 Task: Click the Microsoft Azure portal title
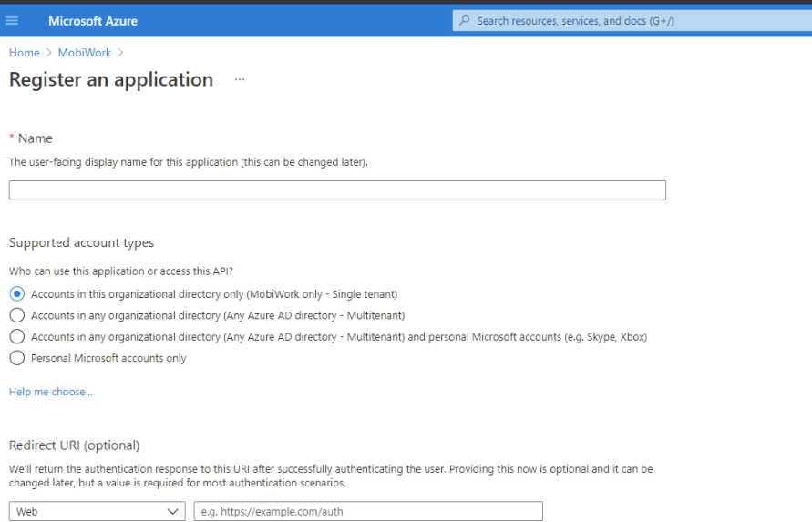coord(92,21)
